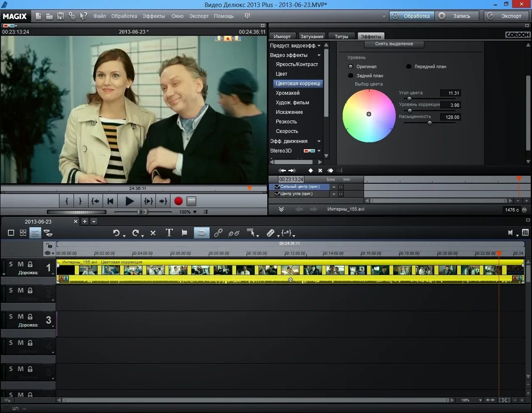Switch to the Затухания tab
The image size is (532, 413).
pos(312,37)
